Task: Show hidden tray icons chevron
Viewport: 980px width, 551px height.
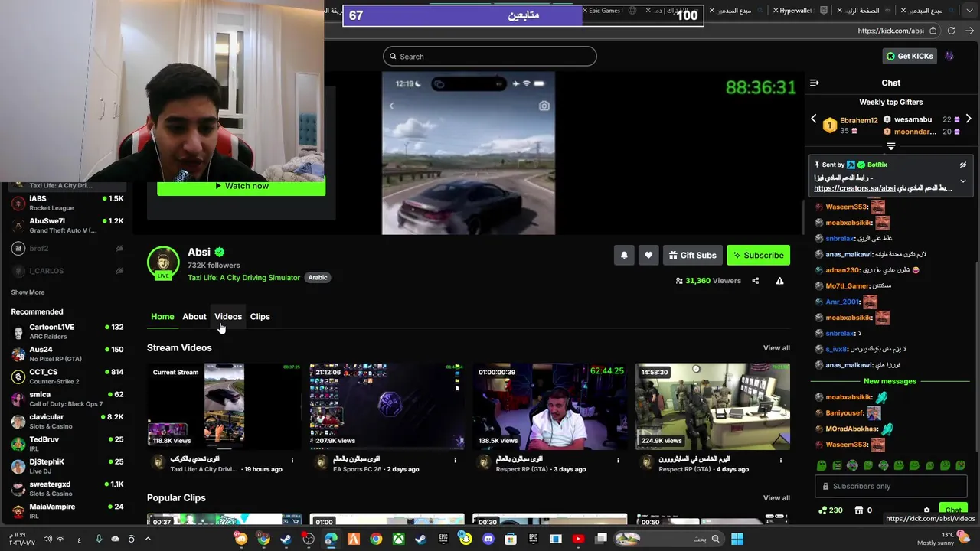Action: click(148, 539)
